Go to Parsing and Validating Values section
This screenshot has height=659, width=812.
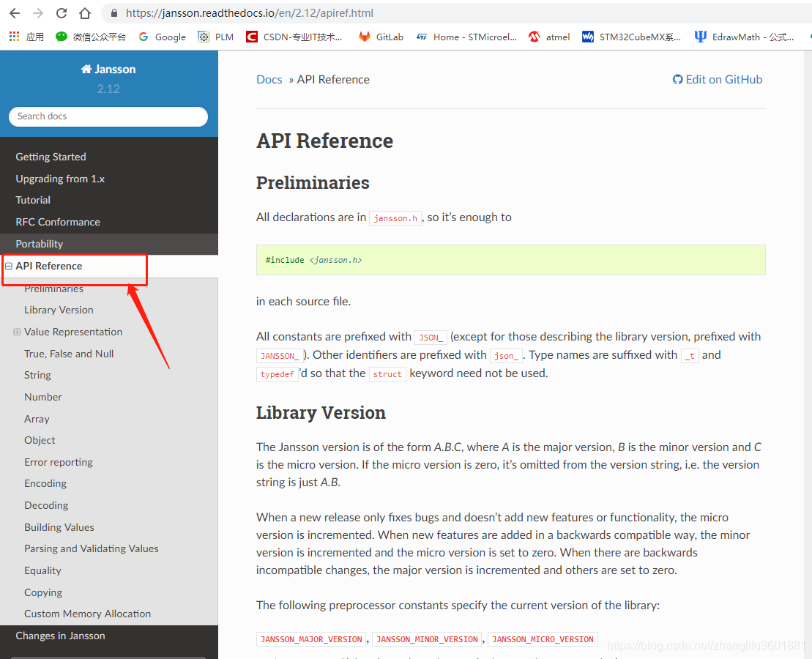(x=91, y=548)
